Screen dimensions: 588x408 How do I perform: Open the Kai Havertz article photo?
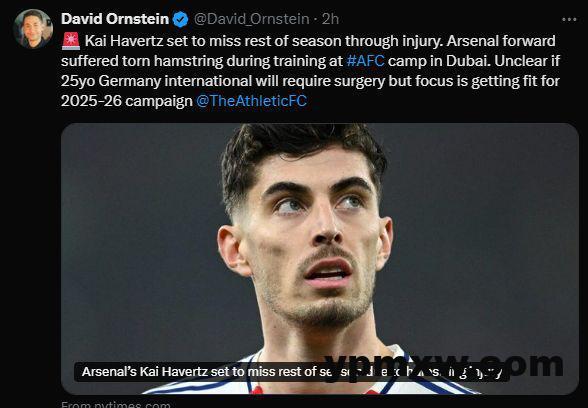click(x=320, y=259)
